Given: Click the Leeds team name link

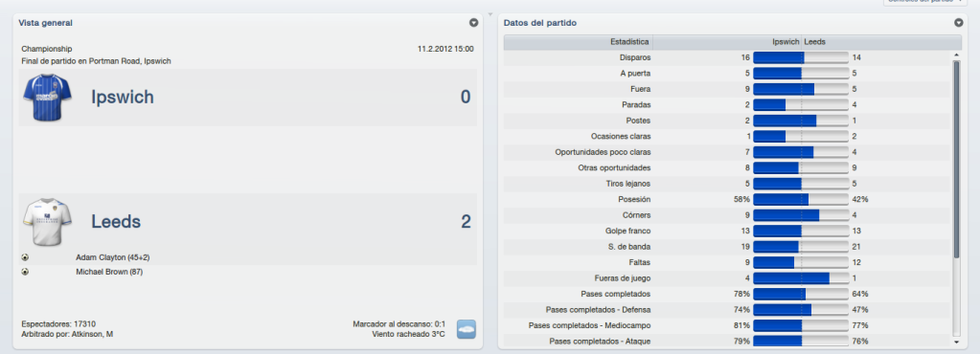Looking at the screenshot, I should point(116,222).
